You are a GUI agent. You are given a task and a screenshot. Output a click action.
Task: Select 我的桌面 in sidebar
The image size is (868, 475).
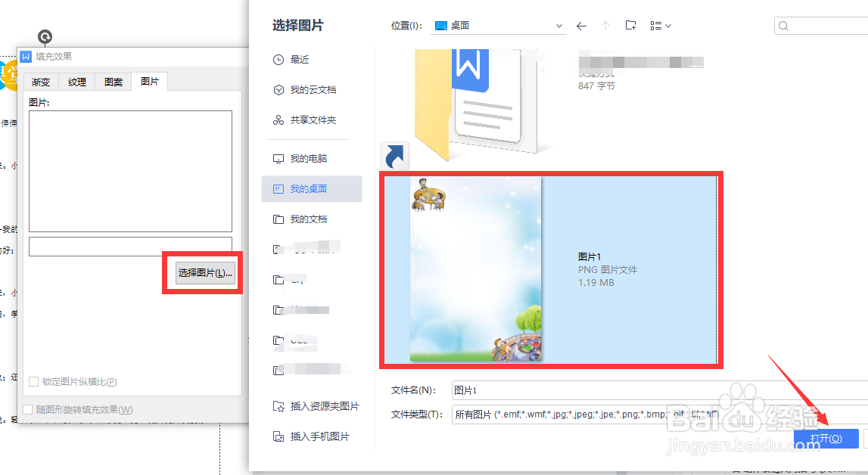pos(312,189)
